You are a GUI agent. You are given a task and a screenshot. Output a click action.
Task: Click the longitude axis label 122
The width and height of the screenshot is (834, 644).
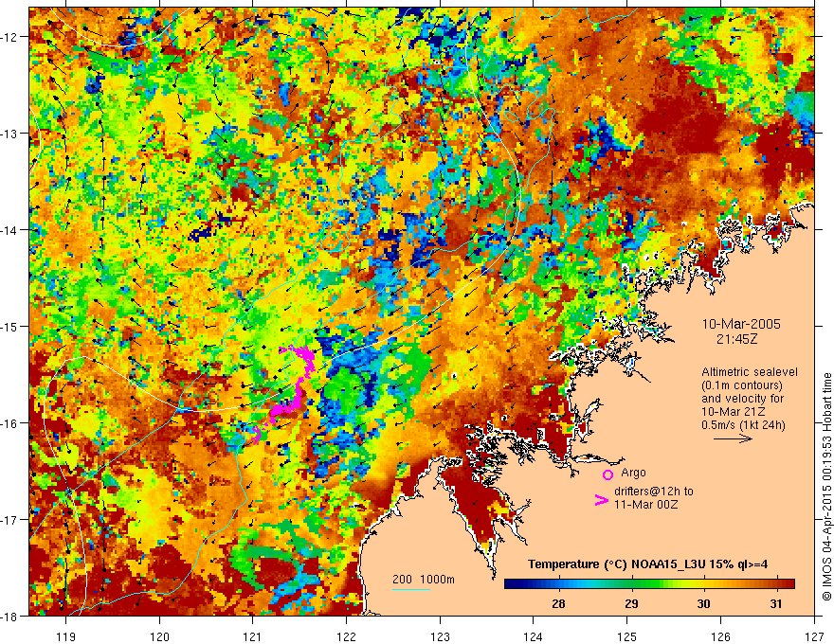point(346,636)
